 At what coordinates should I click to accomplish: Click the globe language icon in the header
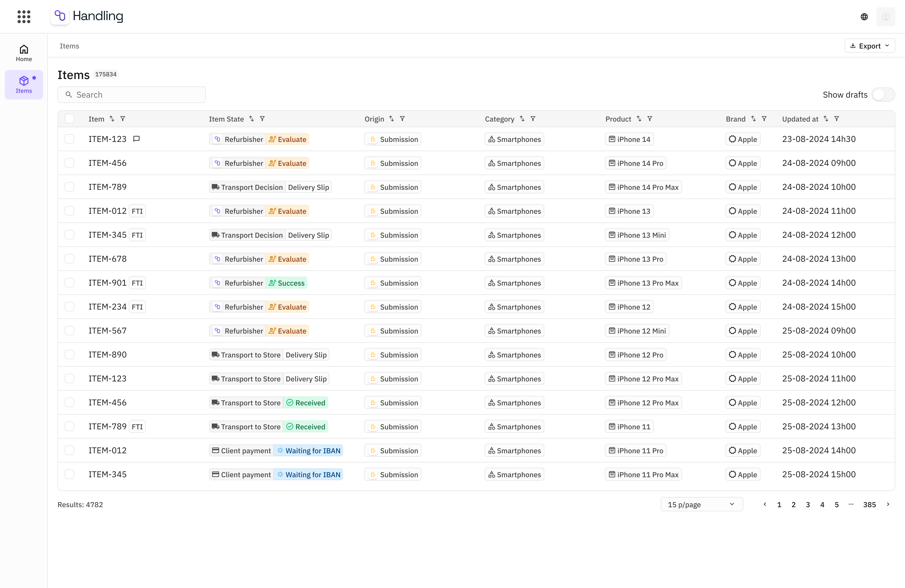tap(864, 16)
